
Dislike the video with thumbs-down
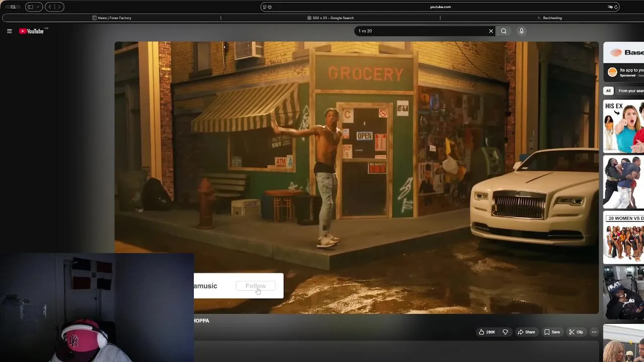505,332
